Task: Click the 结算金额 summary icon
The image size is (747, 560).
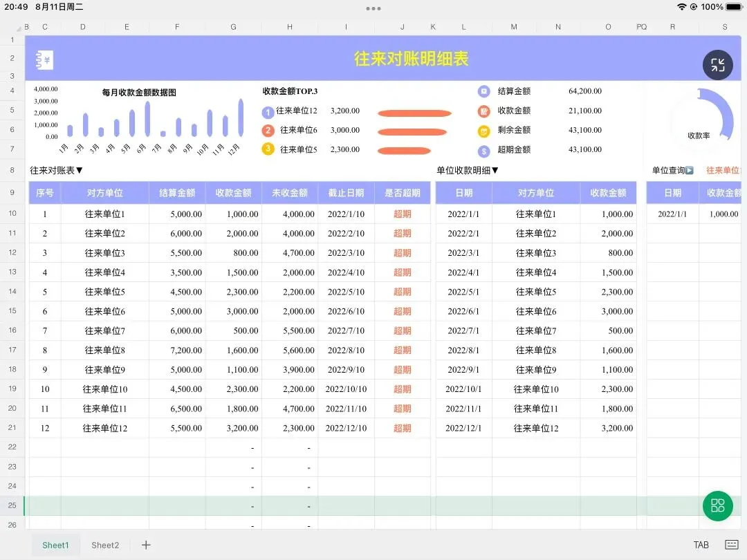Action: point(483,91)
